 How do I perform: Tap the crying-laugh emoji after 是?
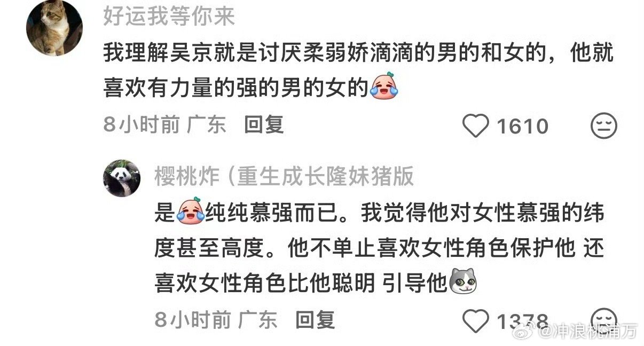(191, 211)
